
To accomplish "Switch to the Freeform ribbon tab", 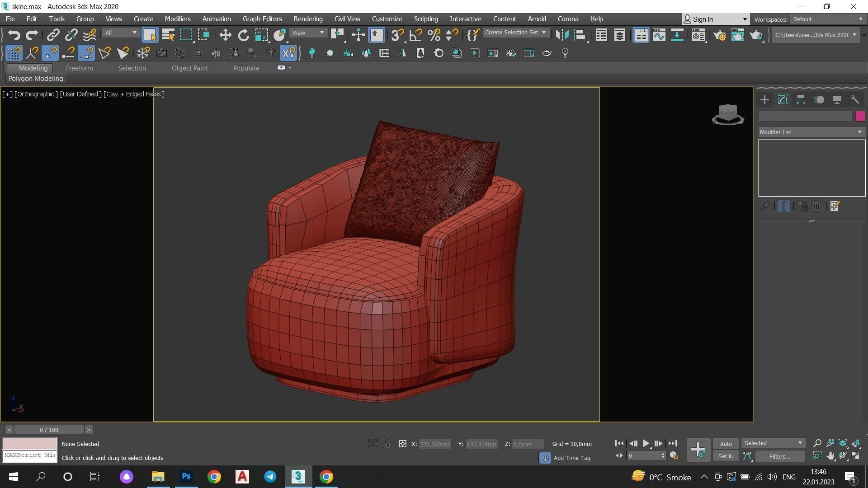I will coord(79,68).
